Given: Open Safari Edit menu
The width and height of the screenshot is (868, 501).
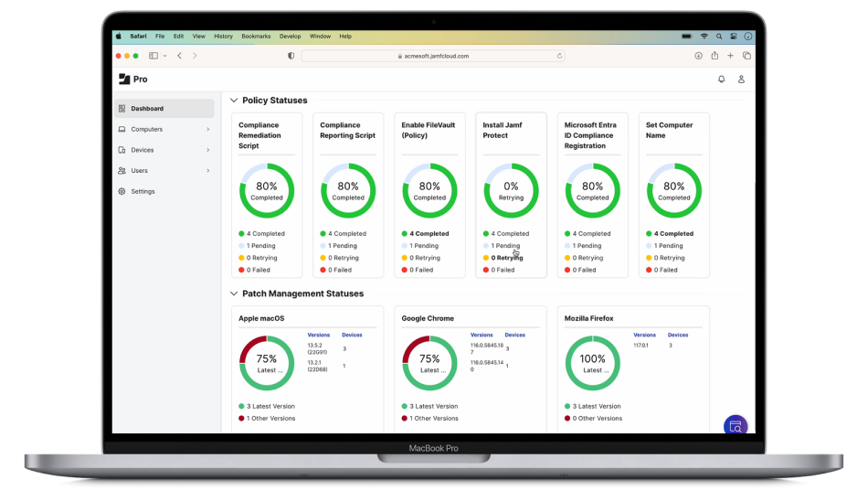Looking at the screenshot, I should (178, 36).
